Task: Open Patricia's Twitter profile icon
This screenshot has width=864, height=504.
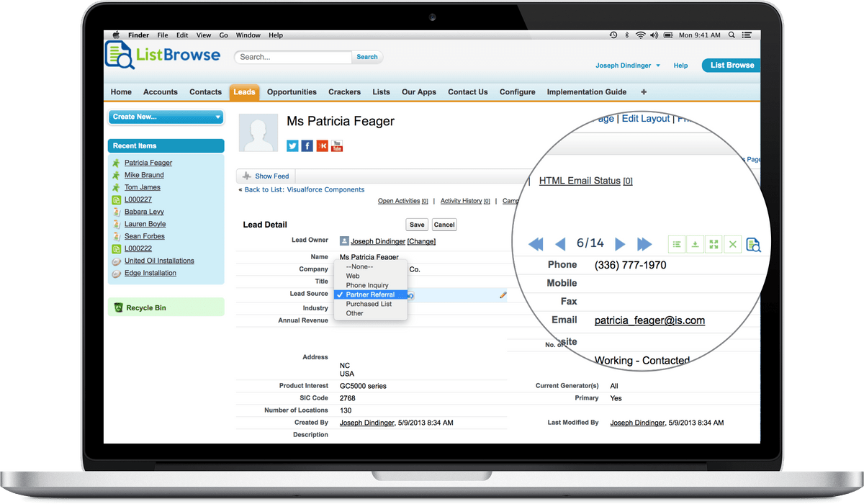Action: [x=292, y=145]
